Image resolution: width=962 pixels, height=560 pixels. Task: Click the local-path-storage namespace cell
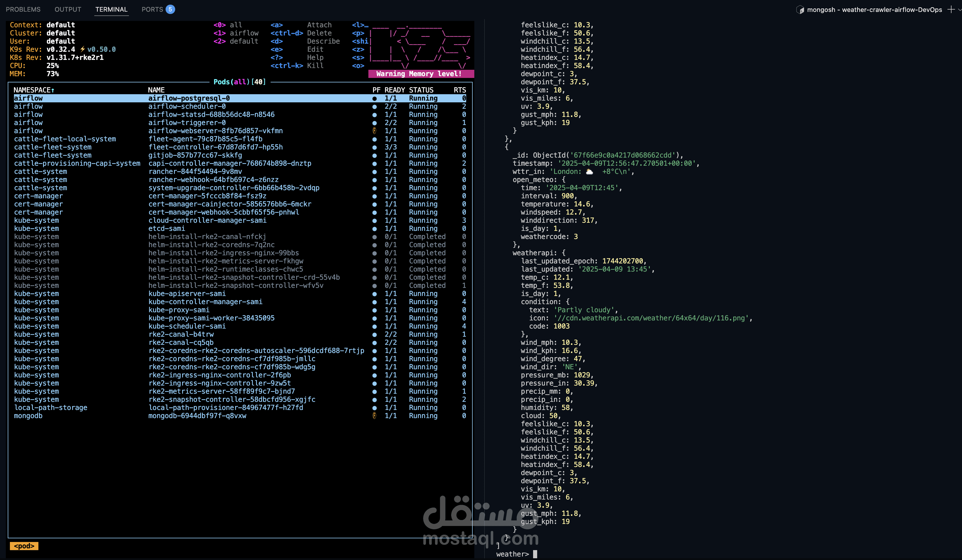50,408
